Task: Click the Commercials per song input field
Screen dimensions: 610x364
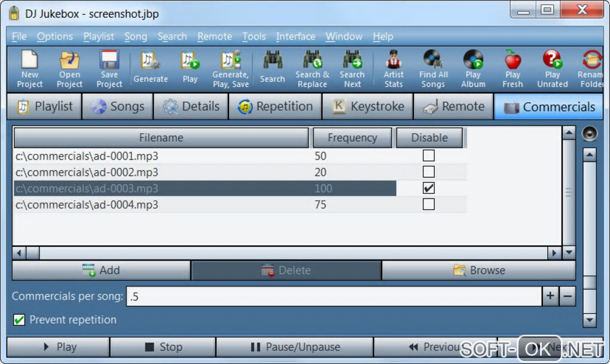Action: tap(334, 296)
